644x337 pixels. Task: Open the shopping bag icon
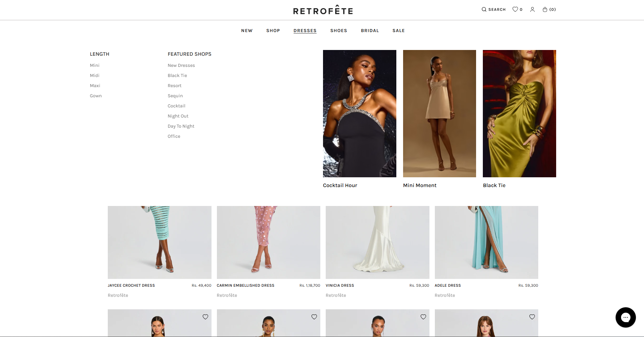[x=545, y=9]
